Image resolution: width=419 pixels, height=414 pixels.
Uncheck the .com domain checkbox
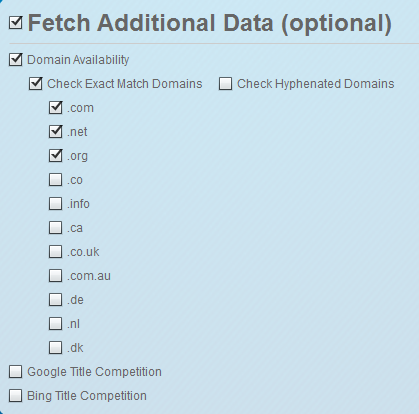(x=55, y=108)
